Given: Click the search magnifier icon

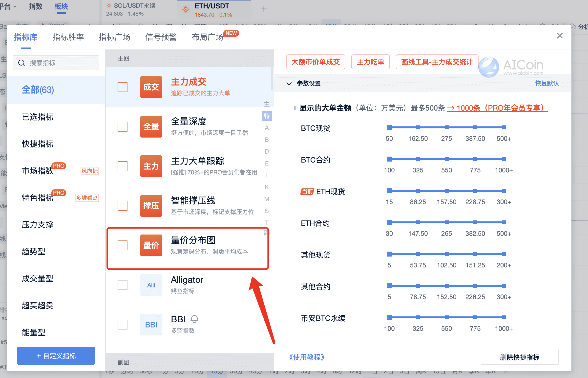Looking at the screenshot, I should (x=21, y=63).
